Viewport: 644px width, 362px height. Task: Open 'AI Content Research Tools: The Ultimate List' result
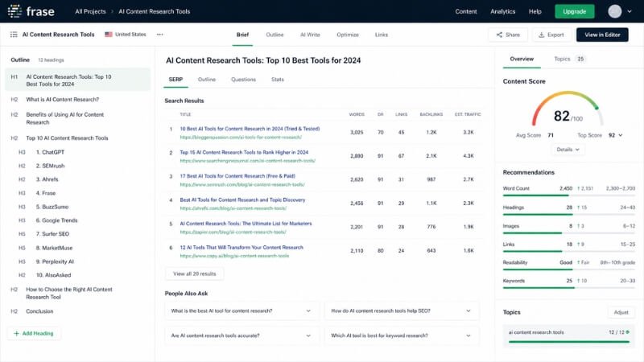(x=246, y=224)
